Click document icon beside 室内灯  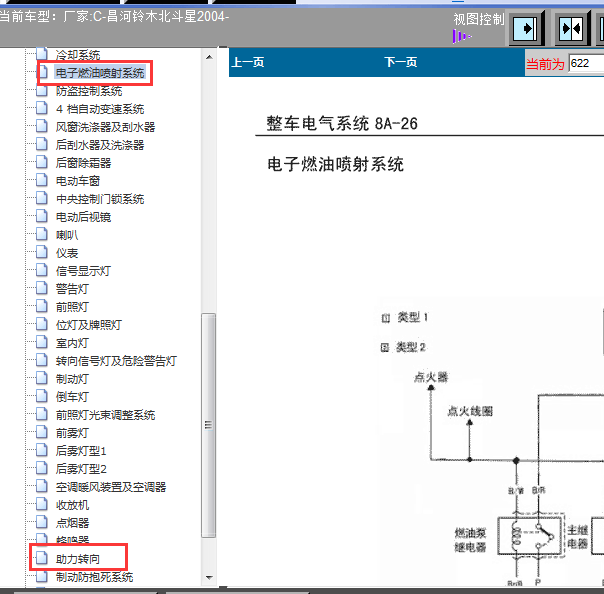[x=42, y=342]
